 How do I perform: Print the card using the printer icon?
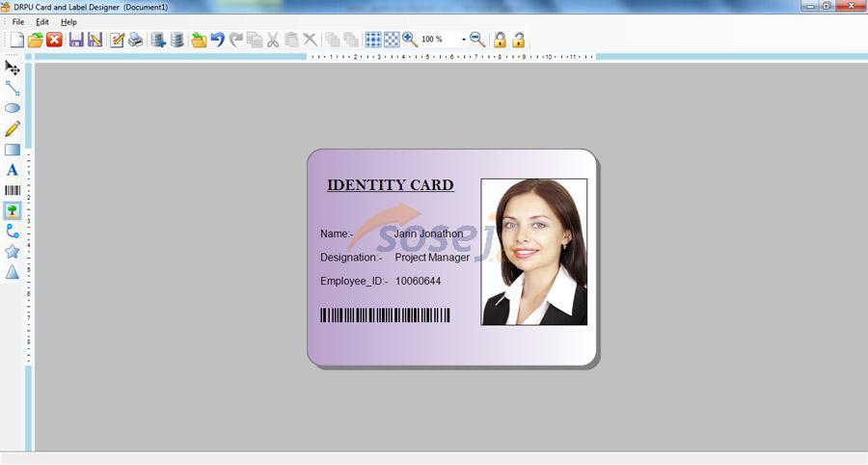(x=136, y=40)
